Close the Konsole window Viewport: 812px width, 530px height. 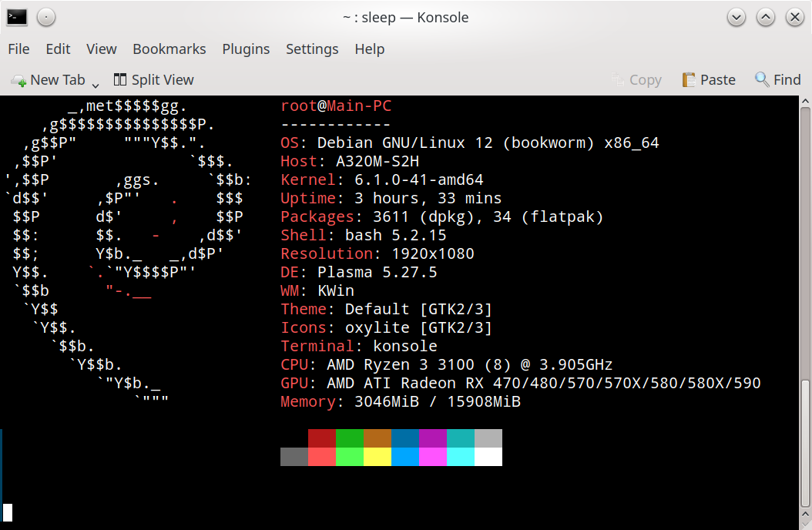[x=795, y=17]
